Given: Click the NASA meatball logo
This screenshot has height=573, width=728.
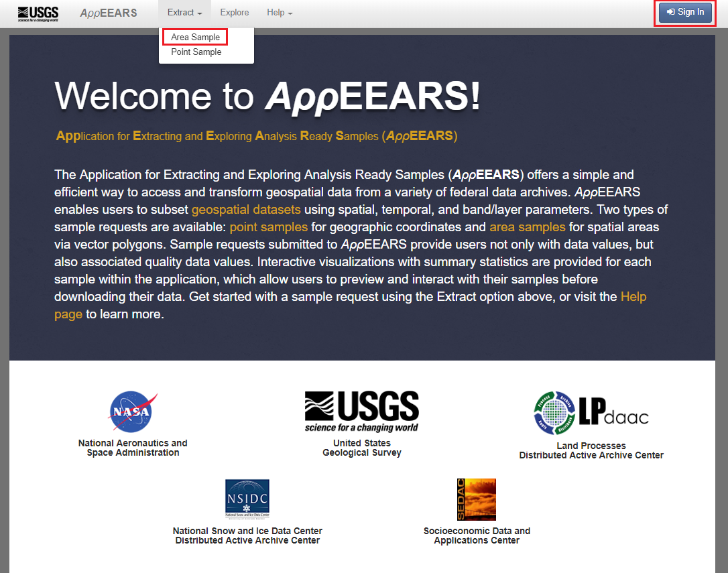Looking at the screenshot, I should tap(133, 412).
